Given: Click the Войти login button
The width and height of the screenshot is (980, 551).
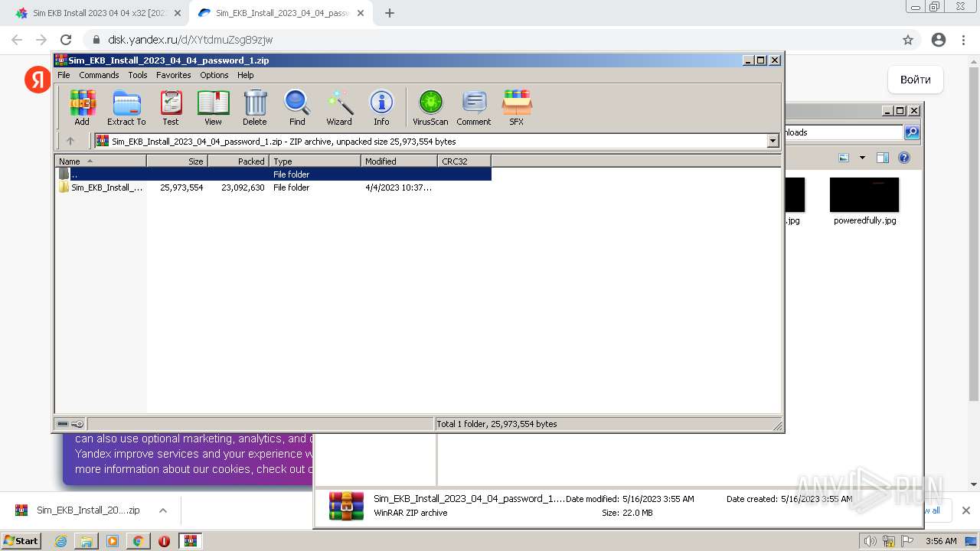Looking at the screenshot, I should click(916, 80).
